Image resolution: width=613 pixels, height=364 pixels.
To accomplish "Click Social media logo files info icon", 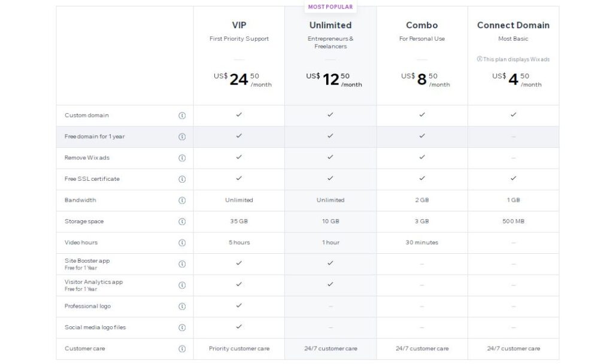I will [182, 327].
